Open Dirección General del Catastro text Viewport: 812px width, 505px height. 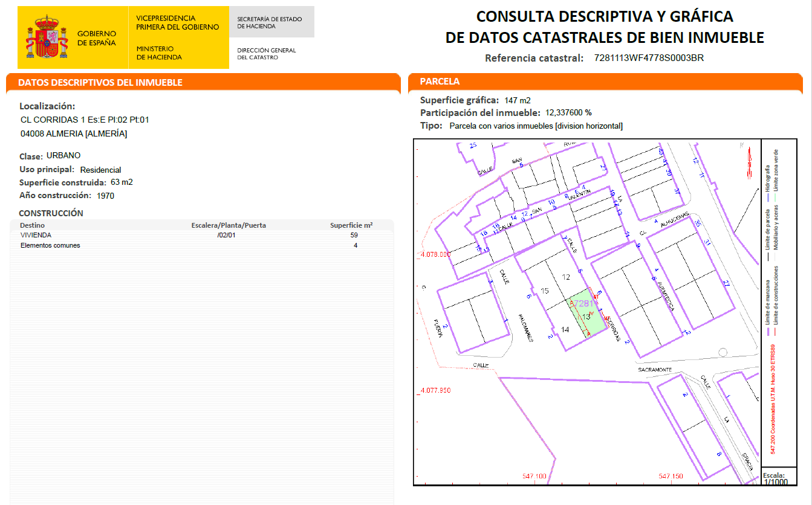267,54
